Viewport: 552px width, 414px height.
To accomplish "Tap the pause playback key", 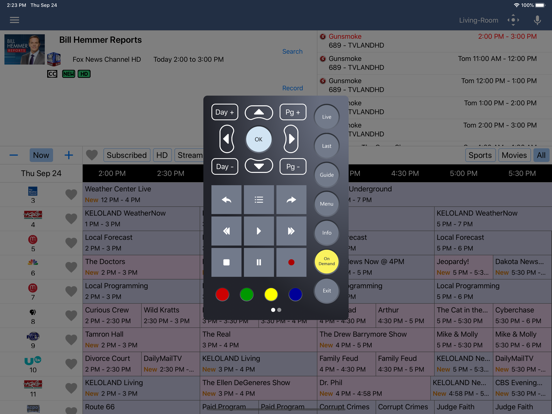I will [259, 262].
